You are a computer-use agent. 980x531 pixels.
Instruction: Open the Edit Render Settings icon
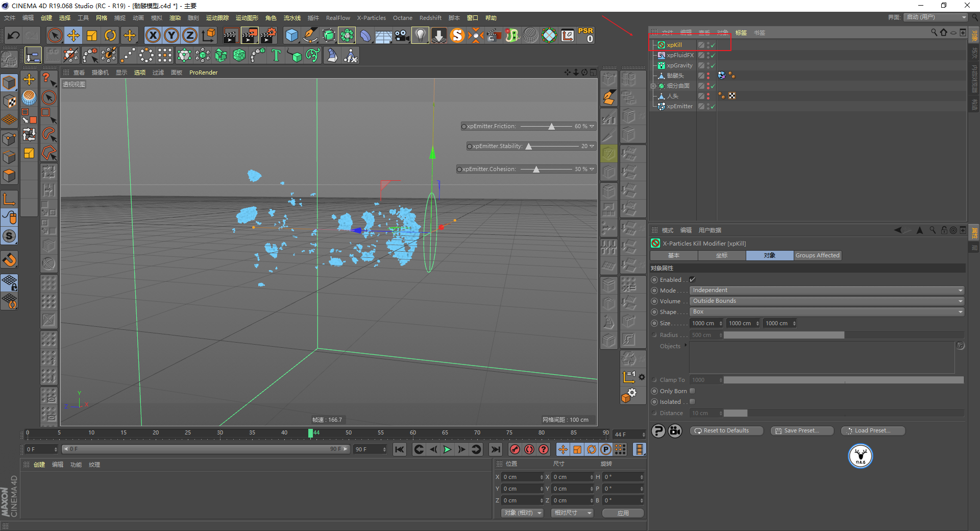pos(268,35)
